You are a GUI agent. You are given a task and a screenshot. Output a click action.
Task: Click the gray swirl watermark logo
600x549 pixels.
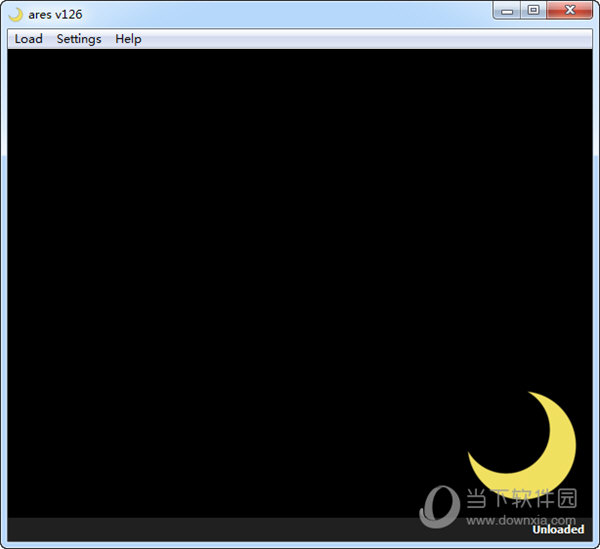click(x=439, y=507)
